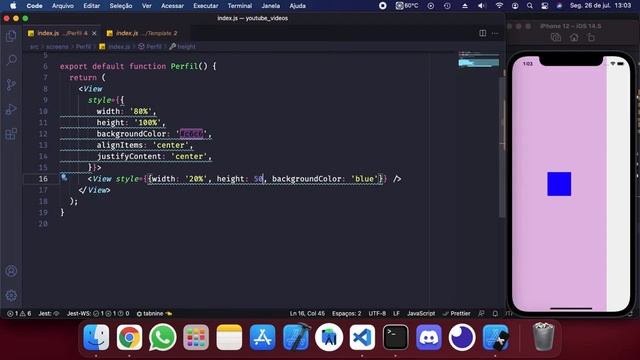Click the Perfil breadcrumb with function symbol
This screenshot has height=360, width=640.
click(x=150, y=47)
